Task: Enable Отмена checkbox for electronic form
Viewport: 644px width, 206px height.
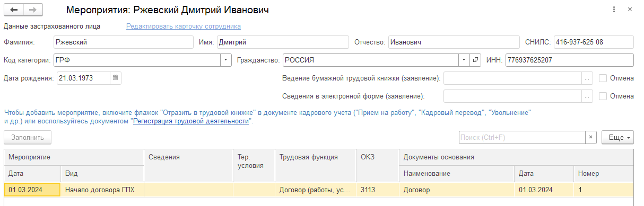Action: click(603, 96)
